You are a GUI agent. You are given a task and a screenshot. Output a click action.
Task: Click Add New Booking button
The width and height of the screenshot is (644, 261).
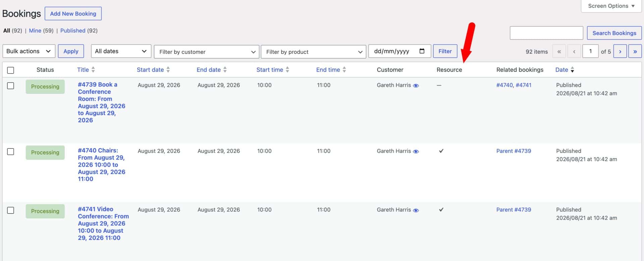73,13
